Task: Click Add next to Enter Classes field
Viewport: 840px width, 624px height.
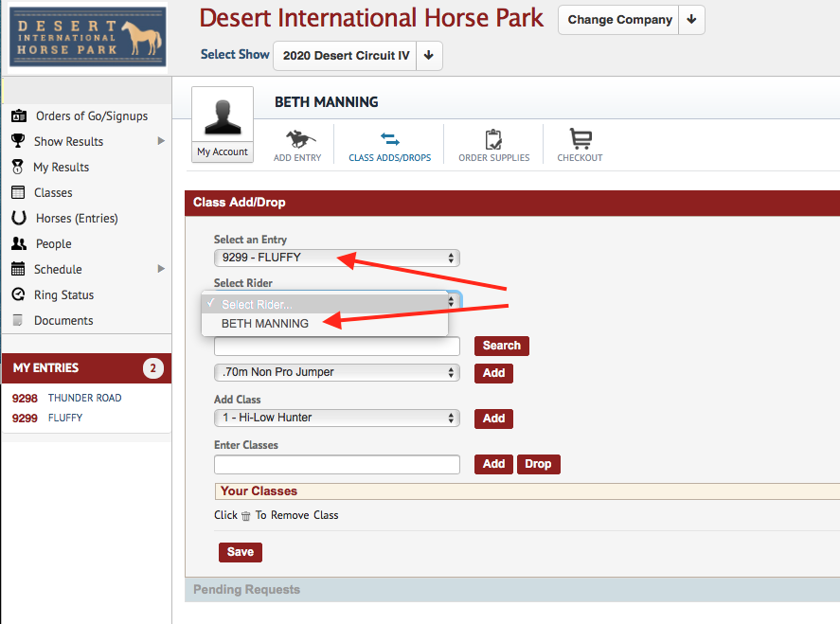Action: tap(493, 464)
